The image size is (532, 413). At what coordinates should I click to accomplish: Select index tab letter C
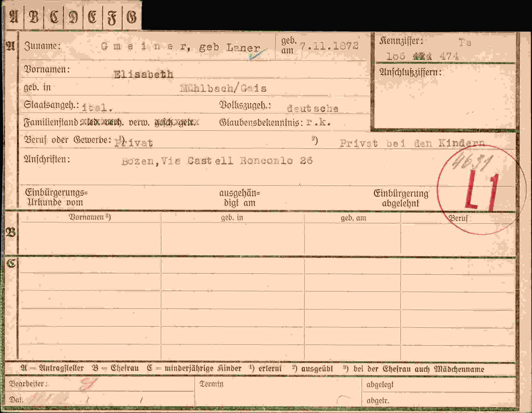[x=54, y=17]
